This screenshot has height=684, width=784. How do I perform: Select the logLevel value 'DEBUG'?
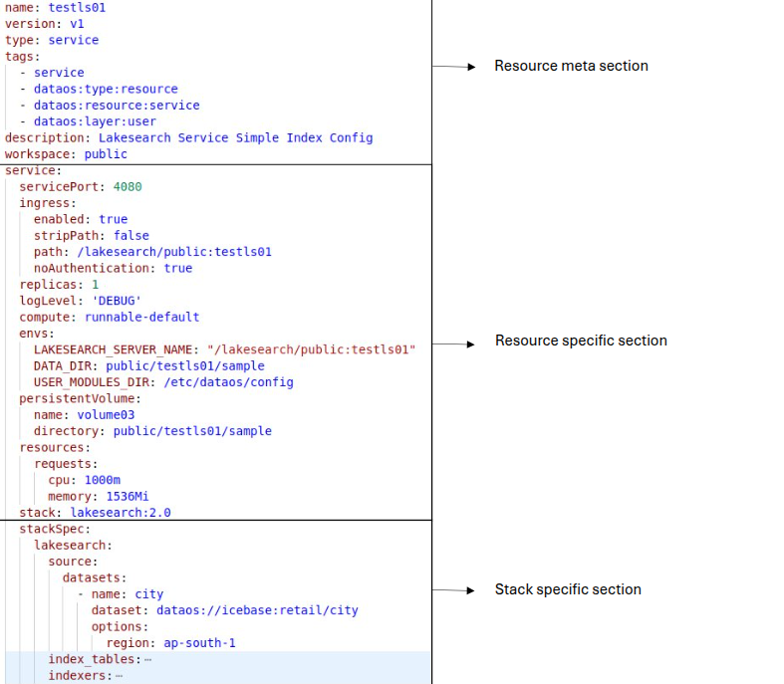point(117,301)
